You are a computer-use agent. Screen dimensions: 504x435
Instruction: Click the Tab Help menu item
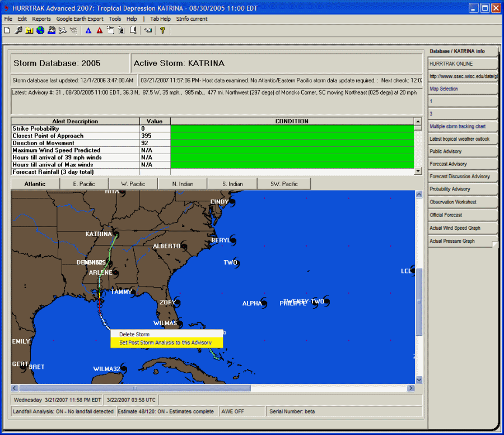point(160,19)
